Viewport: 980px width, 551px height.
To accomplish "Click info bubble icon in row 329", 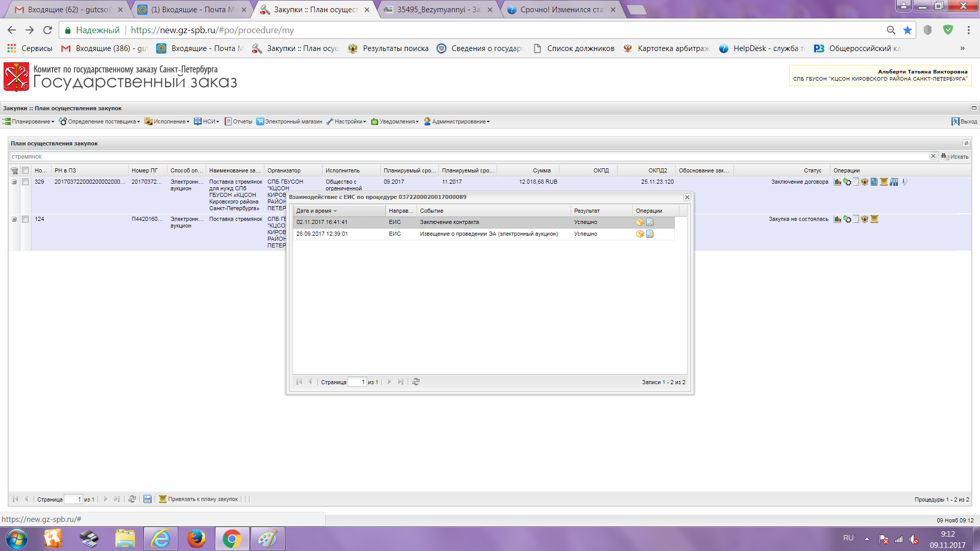I will [x=904, y=182].
